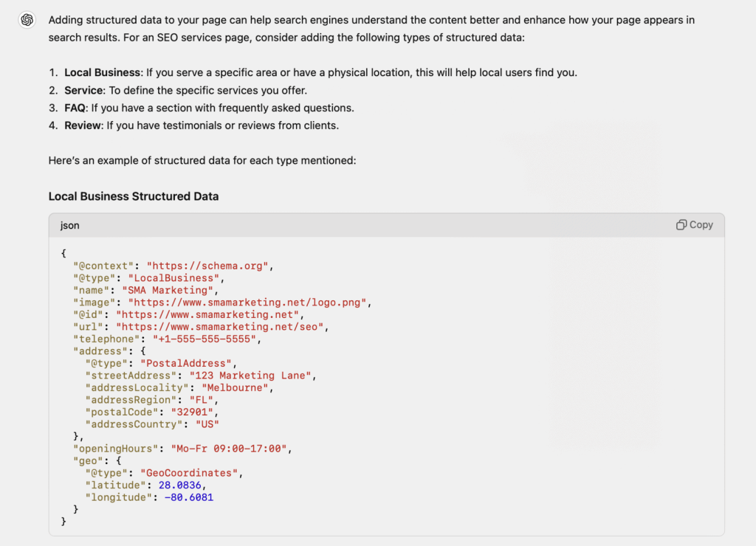Click the "SMA Marketing" name value
Image resolution: width=756 pixels, height=546 pixels.
(x=168, y=290)
